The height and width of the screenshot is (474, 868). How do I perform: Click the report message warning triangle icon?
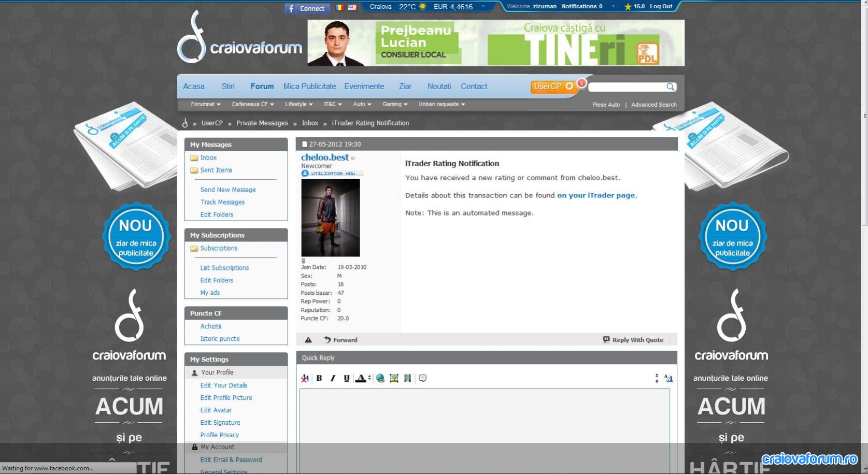point(308,340)
